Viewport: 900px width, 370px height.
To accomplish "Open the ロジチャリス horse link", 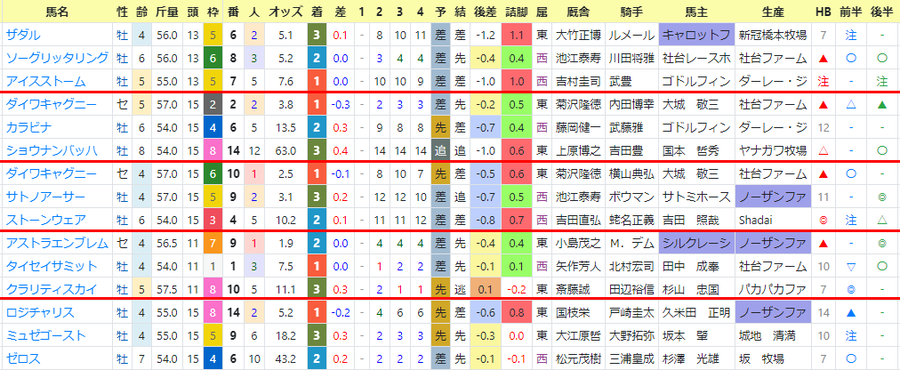I will pyautogui.click(x=40, y=313).
